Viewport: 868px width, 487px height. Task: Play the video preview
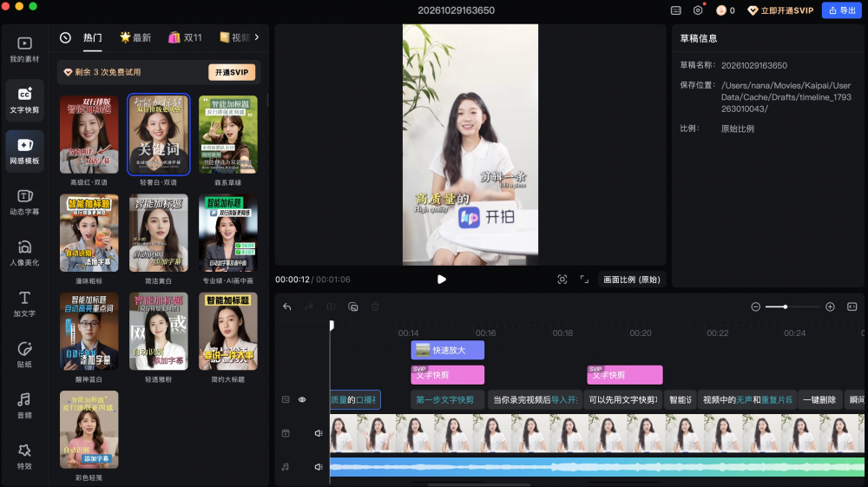(441, 280)
